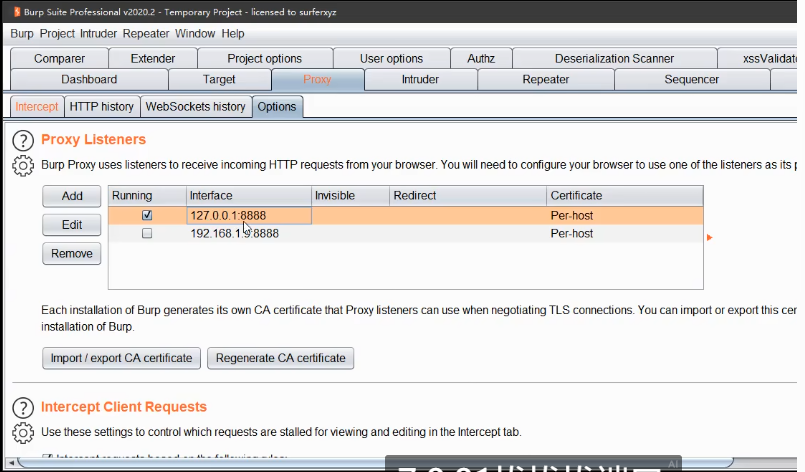The image size is (805, 472).
Task: Open Intercept Client Requests help icon
Action: pyautogui.click(x=23, y=408)
